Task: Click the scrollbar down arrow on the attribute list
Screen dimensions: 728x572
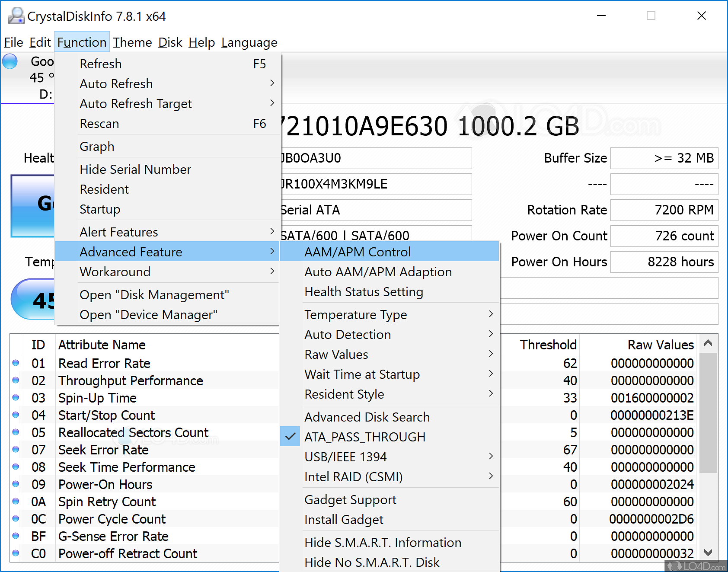Action: (708, 553)
